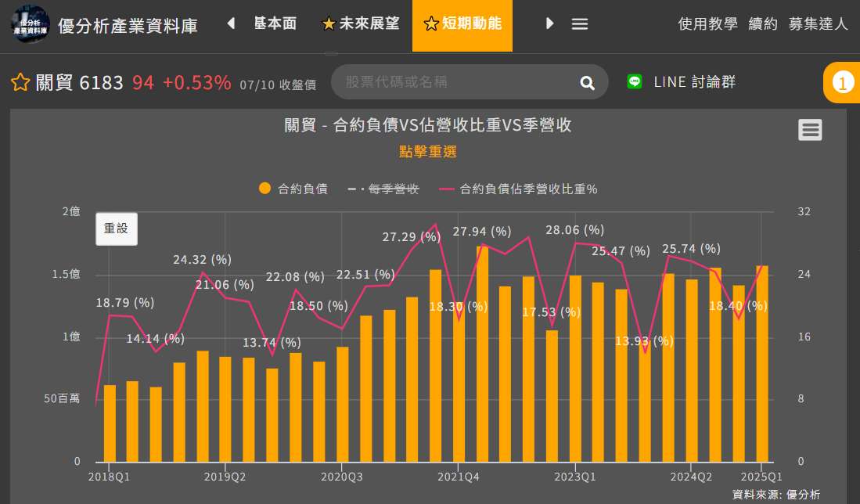Click the 13.93 (%) data label

[644, 341]
